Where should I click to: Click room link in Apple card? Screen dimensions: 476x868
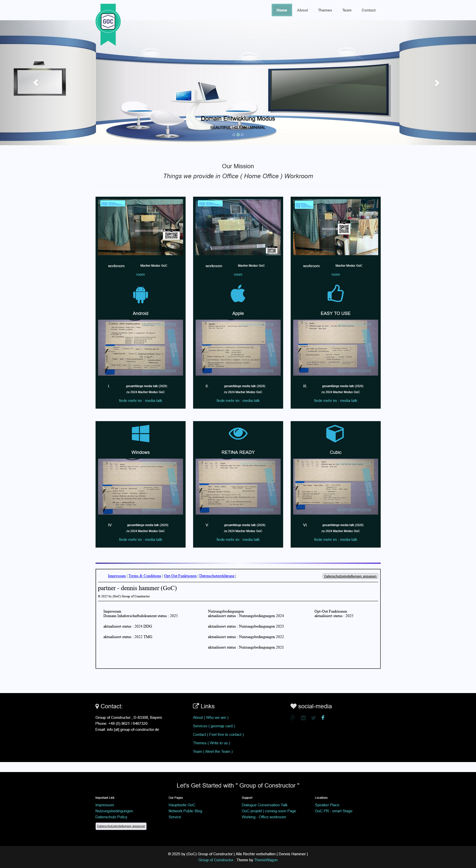coord(238,274)
